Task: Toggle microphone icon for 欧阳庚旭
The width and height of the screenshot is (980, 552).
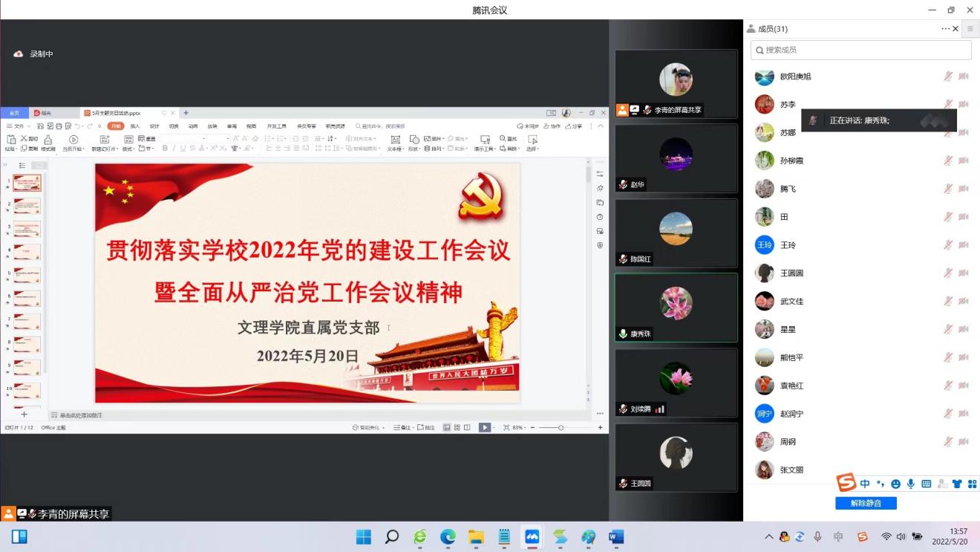Action: (x=948, y=77)
